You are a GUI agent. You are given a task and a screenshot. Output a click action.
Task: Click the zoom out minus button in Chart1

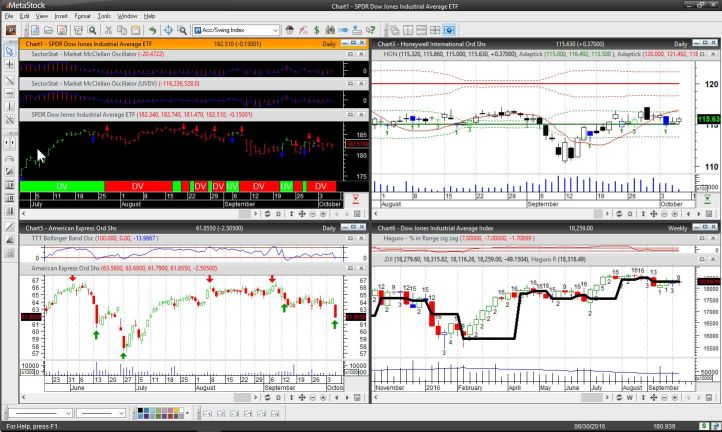click(313, 214)
